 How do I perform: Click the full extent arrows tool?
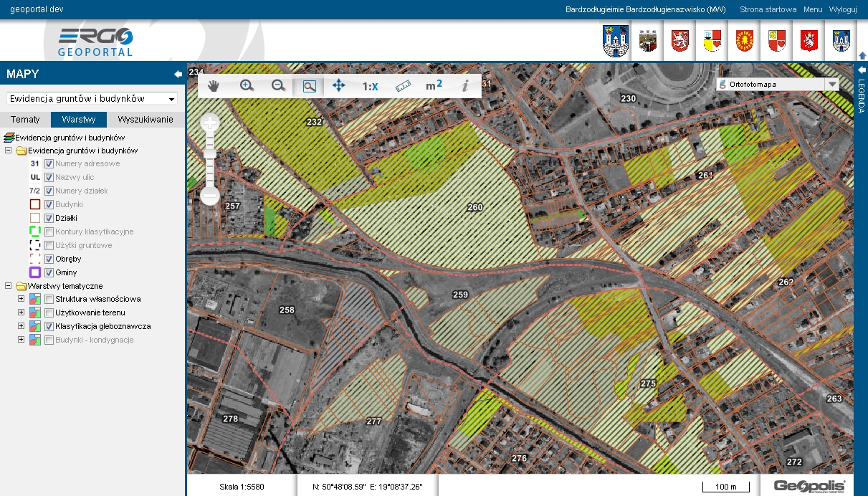(x=339, y=86)
